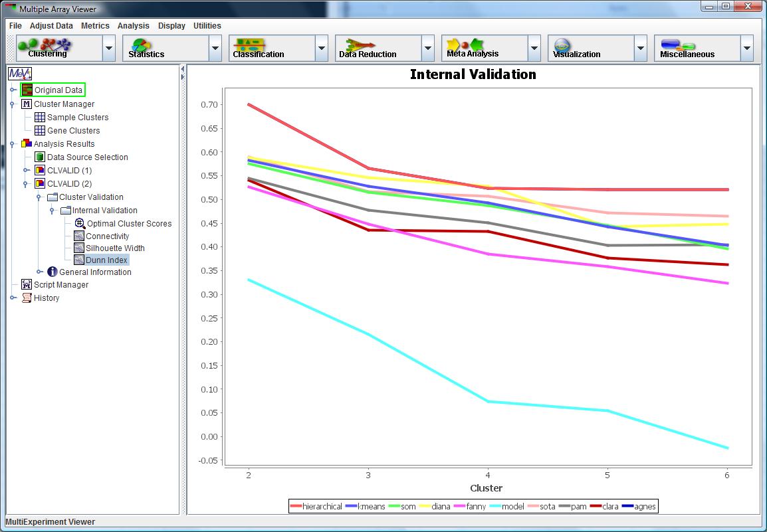Open the Utilities menu

[207, 26]
